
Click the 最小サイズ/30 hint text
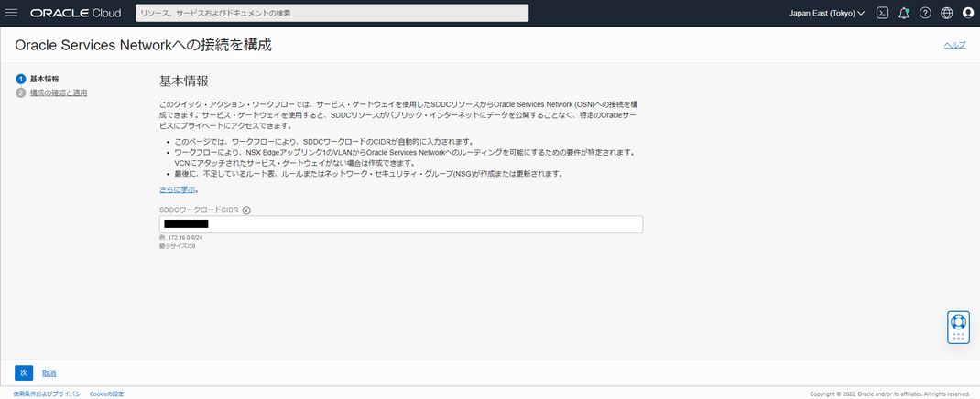tap(178, 246)
